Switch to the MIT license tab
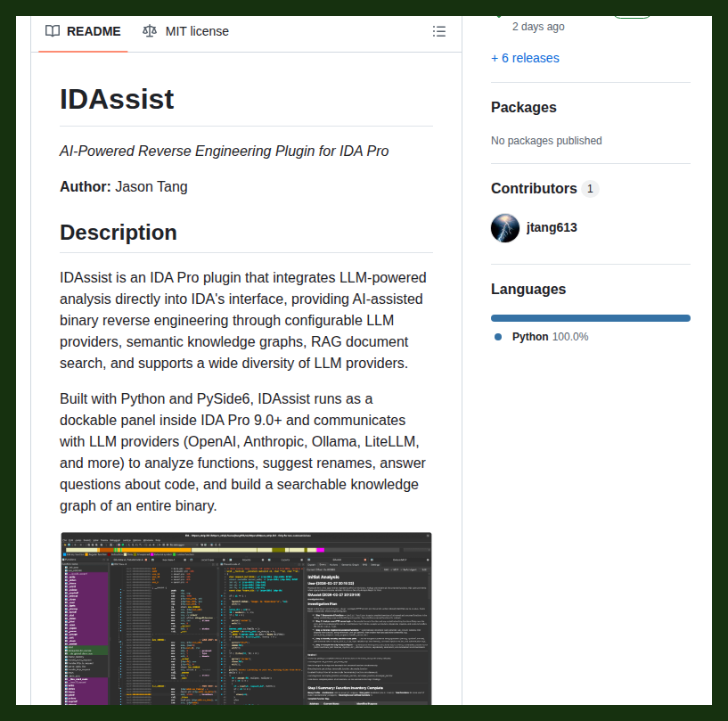 [x=185, y=31]
